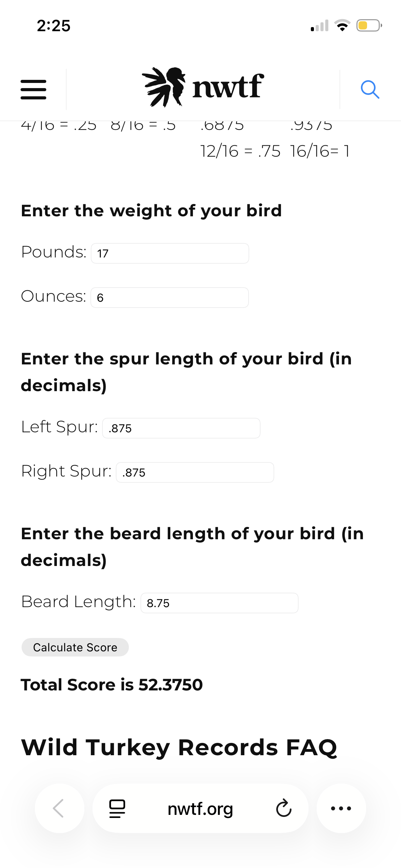Viewport: 401px width, 868px height.
Task: Tap the Wi-Fi status icon
Action: coord(342,25)
